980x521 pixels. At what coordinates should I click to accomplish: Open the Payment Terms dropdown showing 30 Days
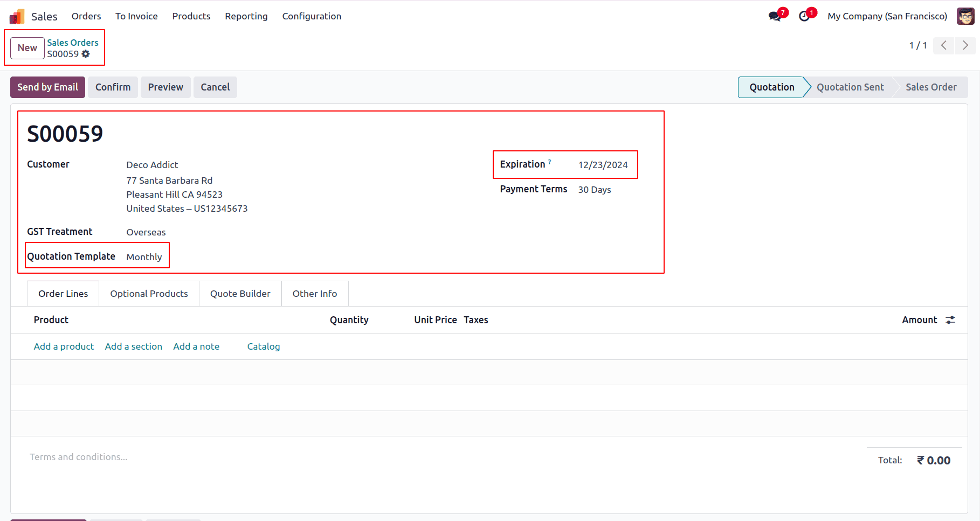595,190
